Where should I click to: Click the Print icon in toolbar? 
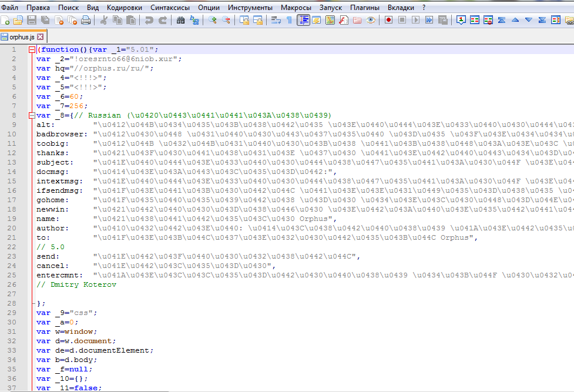tap(86, 21)
